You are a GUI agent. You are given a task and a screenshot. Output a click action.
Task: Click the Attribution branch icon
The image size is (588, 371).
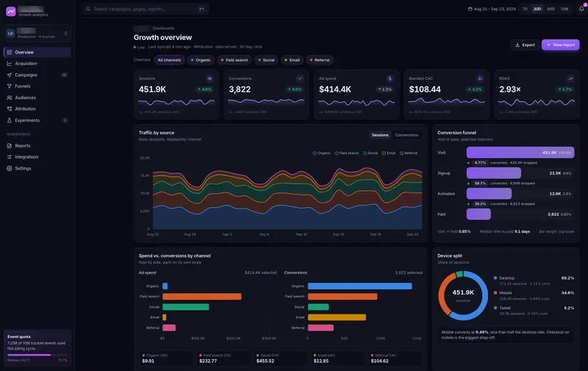point(10,109)
